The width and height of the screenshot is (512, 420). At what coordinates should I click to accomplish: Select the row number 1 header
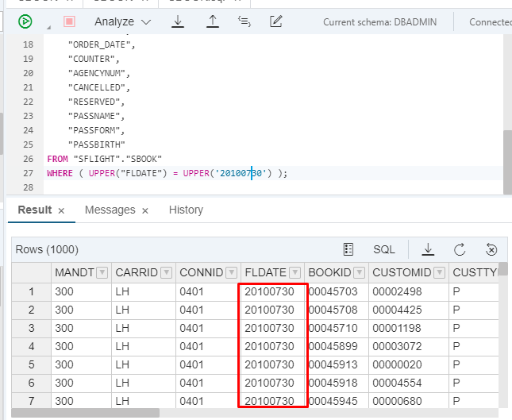coord(31,291)
